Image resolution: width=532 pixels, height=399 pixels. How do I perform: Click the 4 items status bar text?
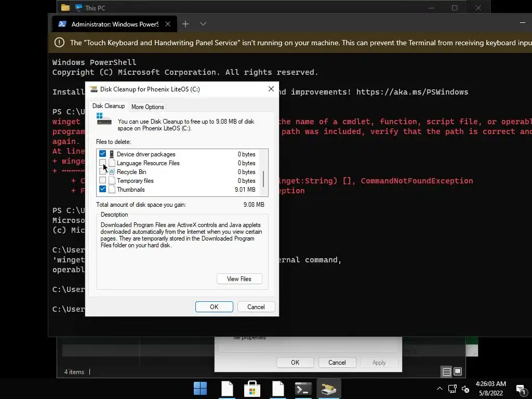pos(74,372)
